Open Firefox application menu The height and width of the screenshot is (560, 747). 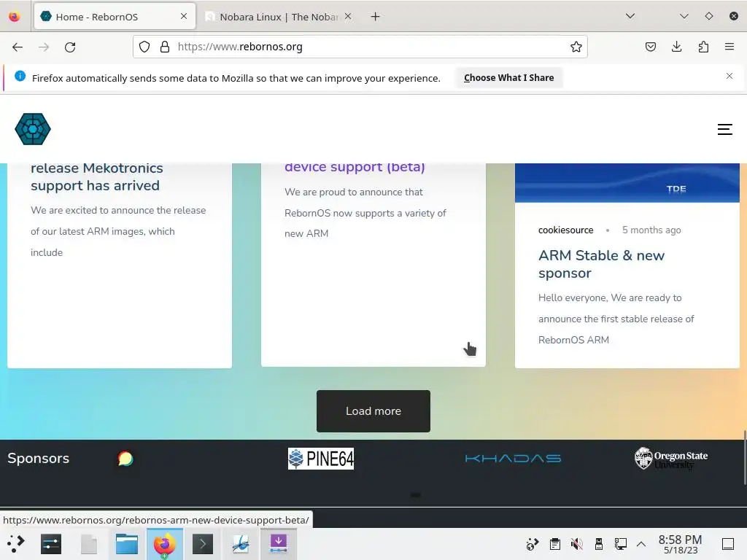coord(729,47)
